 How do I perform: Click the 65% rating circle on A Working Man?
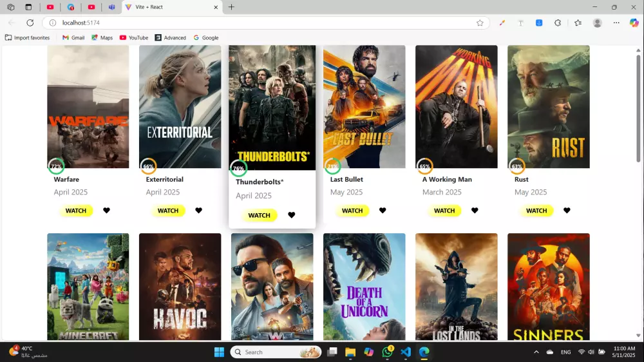pos(424,166)
